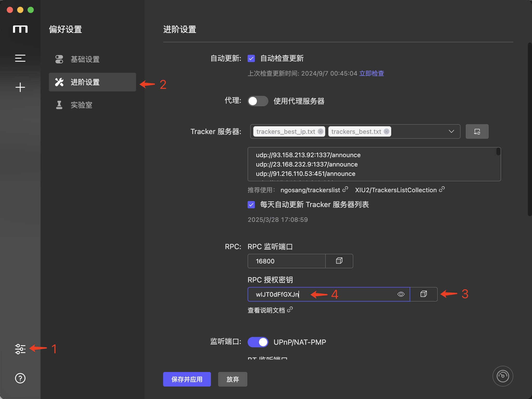Click the sync icon next to Tracker servers

(x=477, y=131)
